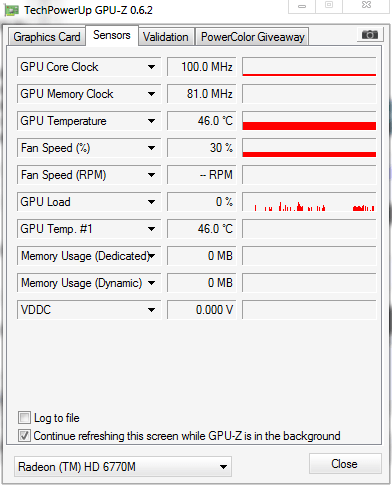Open the Fan Speed (%) dropdown

coord(151,148)
